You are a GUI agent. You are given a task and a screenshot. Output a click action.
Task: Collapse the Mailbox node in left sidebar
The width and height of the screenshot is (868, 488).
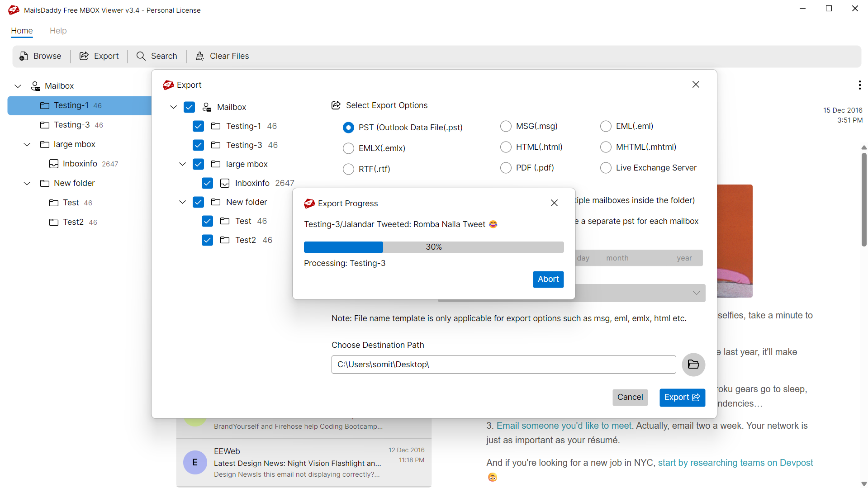(x=18, y=86)
